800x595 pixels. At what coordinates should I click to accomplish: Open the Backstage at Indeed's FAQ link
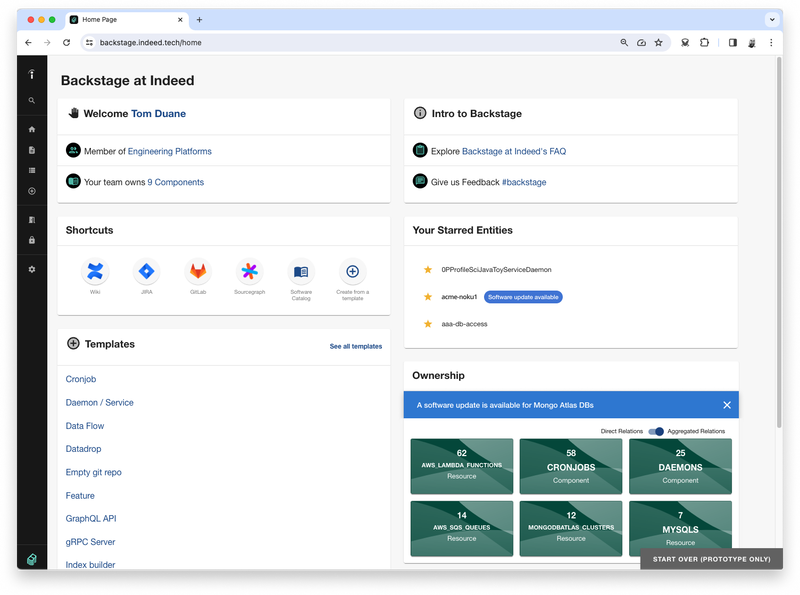coord(514,151)
